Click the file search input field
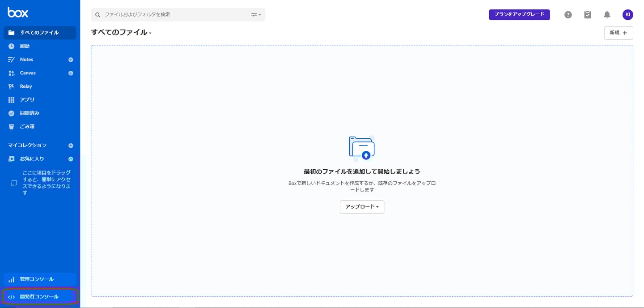The width and height of the screenshot is (644, 308). pos(174,14)
